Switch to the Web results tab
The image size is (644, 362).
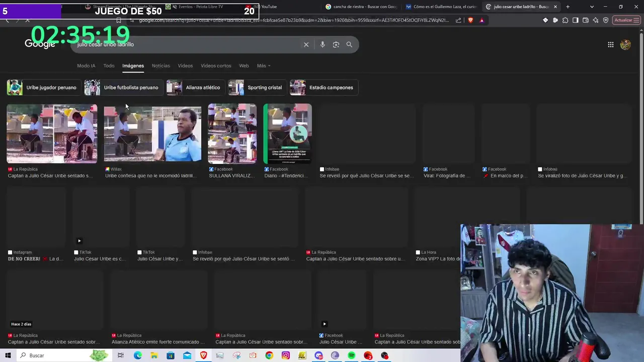244,66
